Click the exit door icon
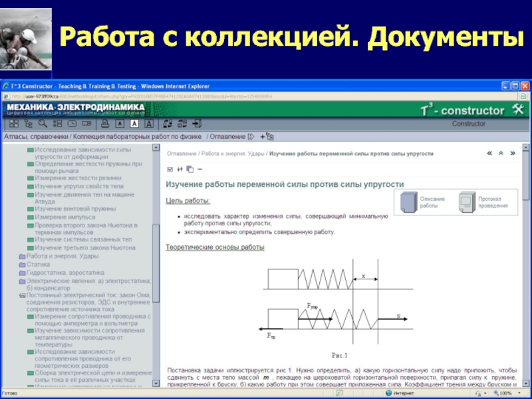This screenshot has height=399, width=532. pyautogui.click(x=197, y=124)
